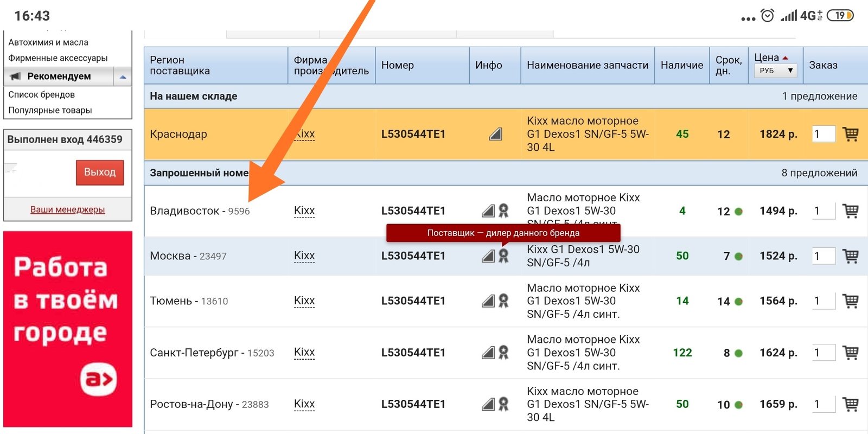Click the Номер column header
Screen dimensions: 868x434
pyautogui.click(x=422, y=65)
